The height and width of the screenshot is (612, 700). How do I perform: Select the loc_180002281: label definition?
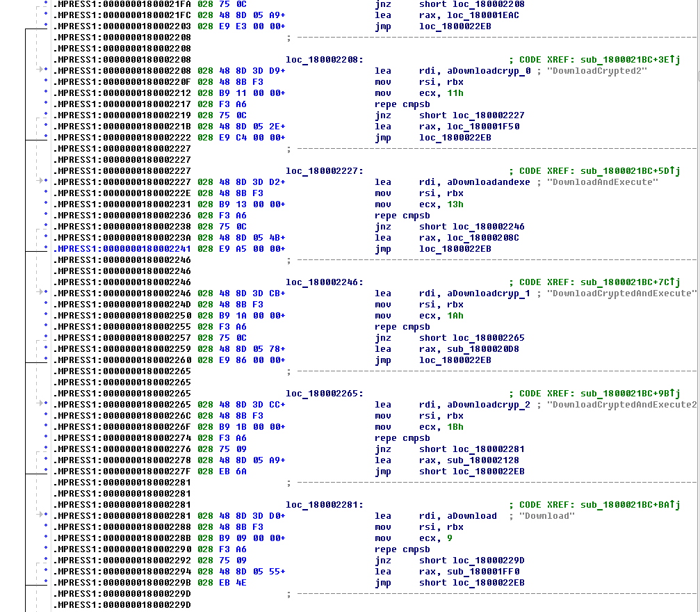pyautogui.click(x=325, y=505)
